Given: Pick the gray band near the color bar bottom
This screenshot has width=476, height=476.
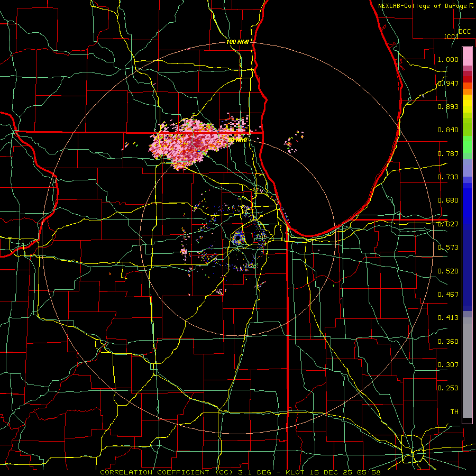Looking at the screenshot, I should pyautogui.click(x=467, y=368).
